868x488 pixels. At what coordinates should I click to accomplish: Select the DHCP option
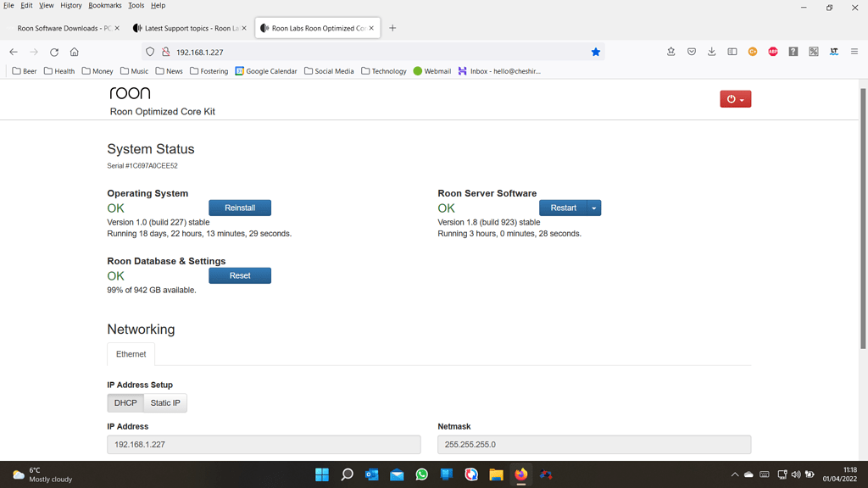[x=125, y=402]
